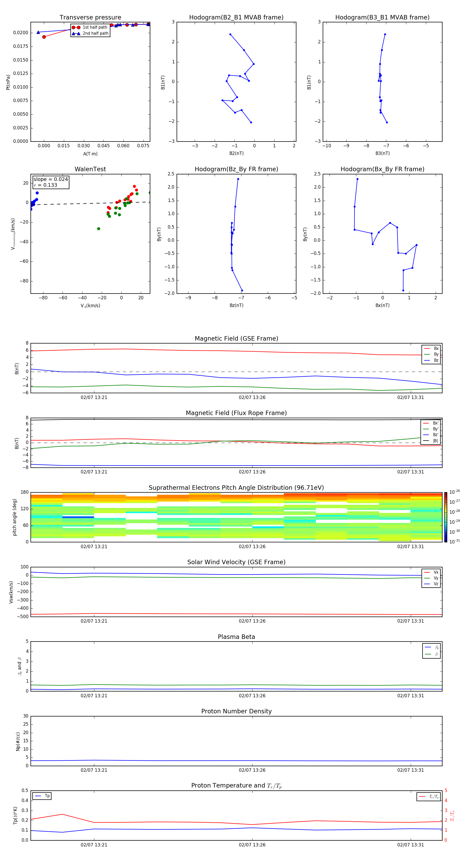
Task: Select the "2nd half path" legend entry
Action: tap(90, 33)
